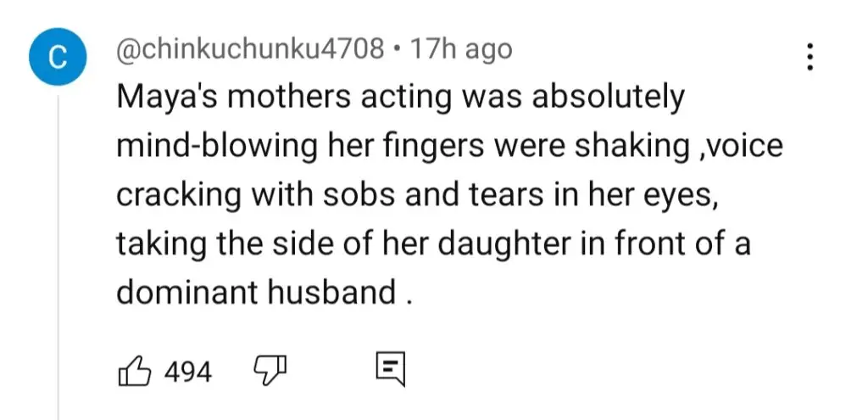868x420 pixels.
Task: Select the first line starting with Maya's
Action: point(401,98)
